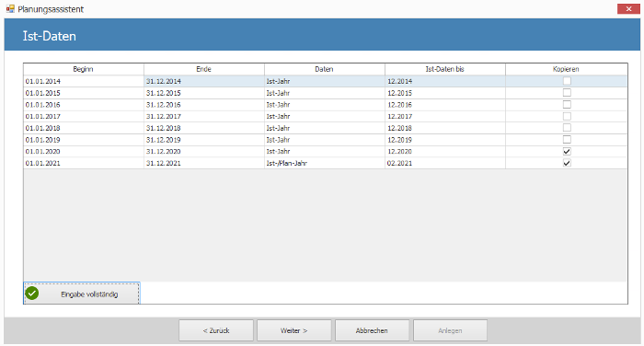Toggle Kopieren checkbox for 01.01.2018 row

(567, 128)
